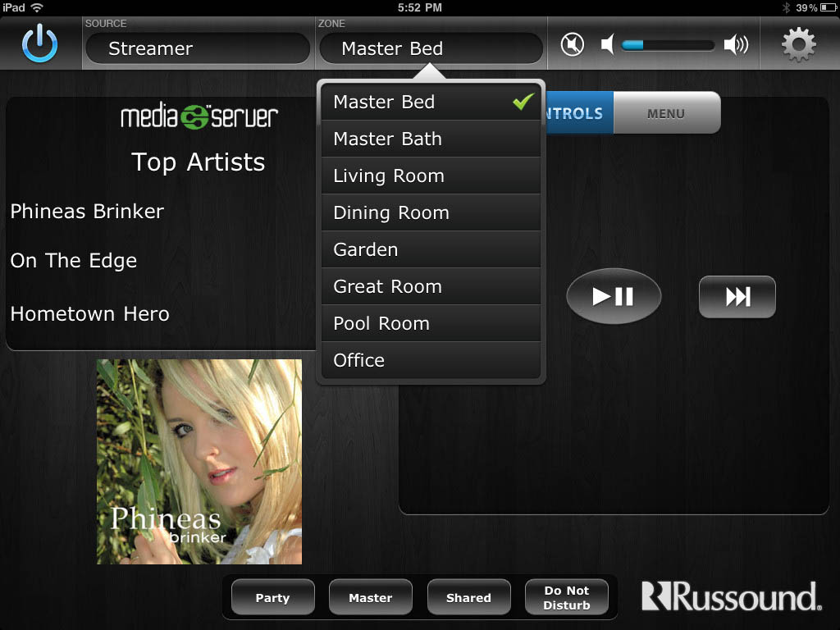Open settings via the gear icon
This screenshot has height=630, width=840.
coord(798,44)
